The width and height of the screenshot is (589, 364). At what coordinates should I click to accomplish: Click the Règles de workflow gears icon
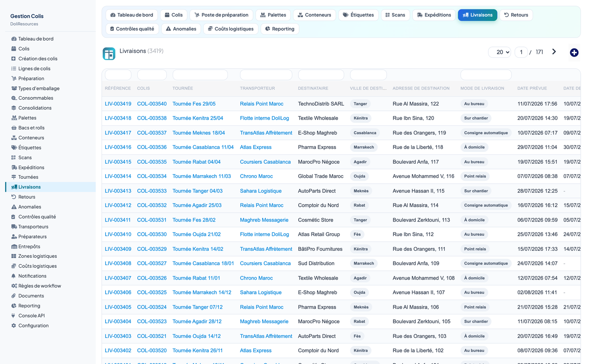[x=14, y=286]
